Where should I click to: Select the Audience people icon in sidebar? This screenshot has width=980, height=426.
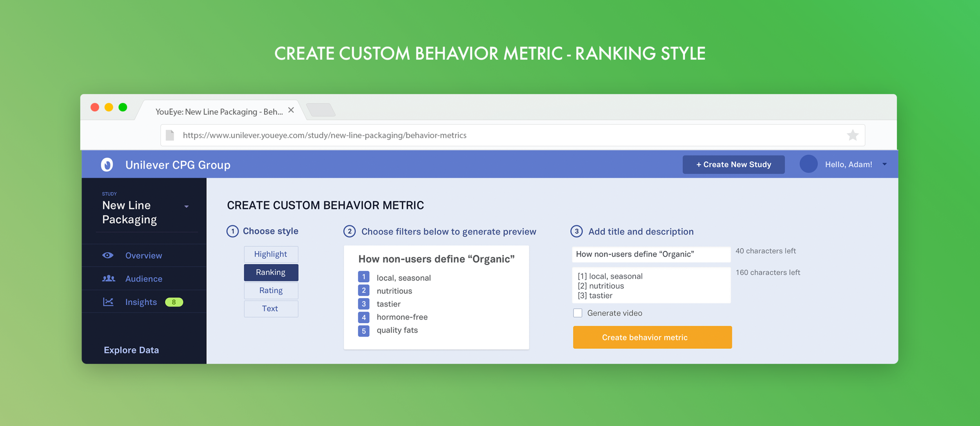click(x=109, y=279)
